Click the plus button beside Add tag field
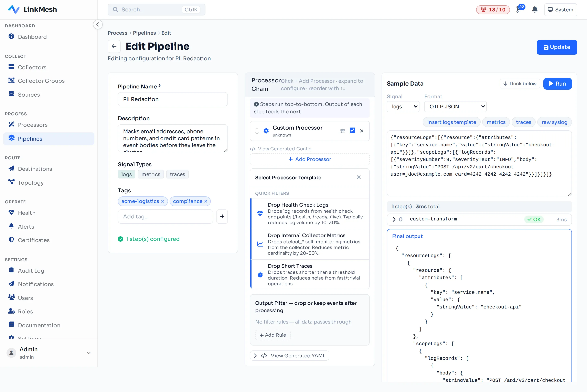The image size is (587, 392). pyautogui.click(x=222, y=217)
